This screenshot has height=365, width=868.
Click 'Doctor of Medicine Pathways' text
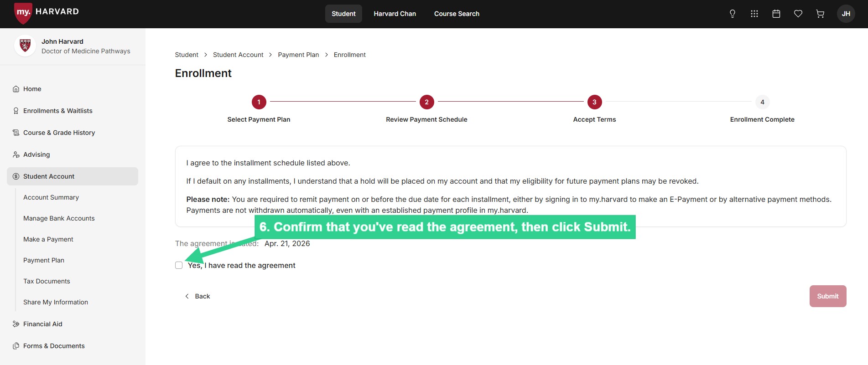tap(86, 51)
